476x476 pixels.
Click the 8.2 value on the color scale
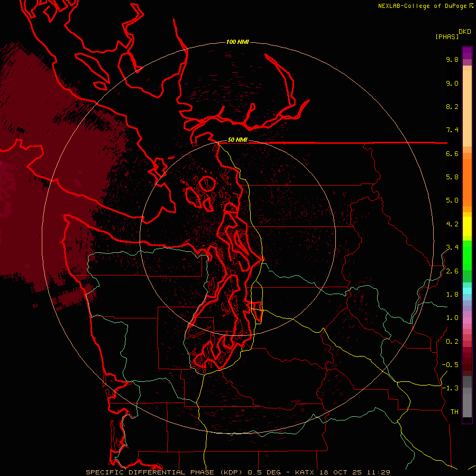click(452, 106)
